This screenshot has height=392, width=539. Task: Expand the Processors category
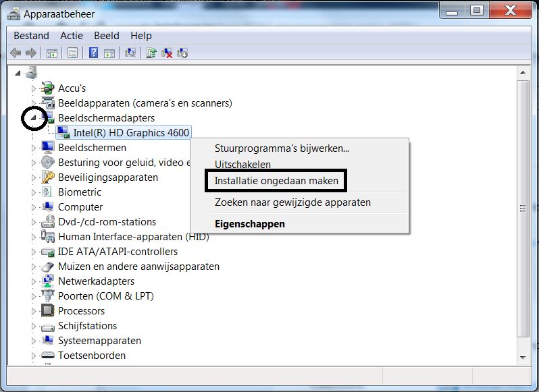pyautogui.click(x=34, y=311)
